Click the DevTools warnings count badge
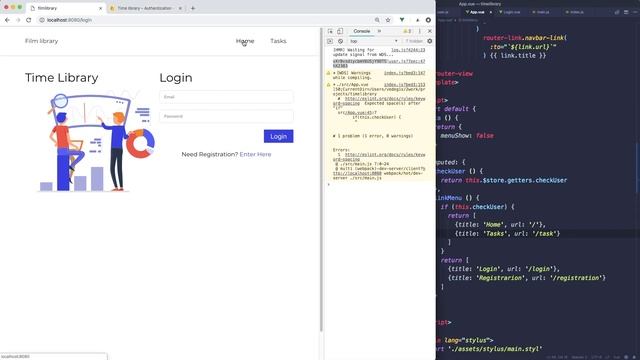 click(x=407, y=31)
